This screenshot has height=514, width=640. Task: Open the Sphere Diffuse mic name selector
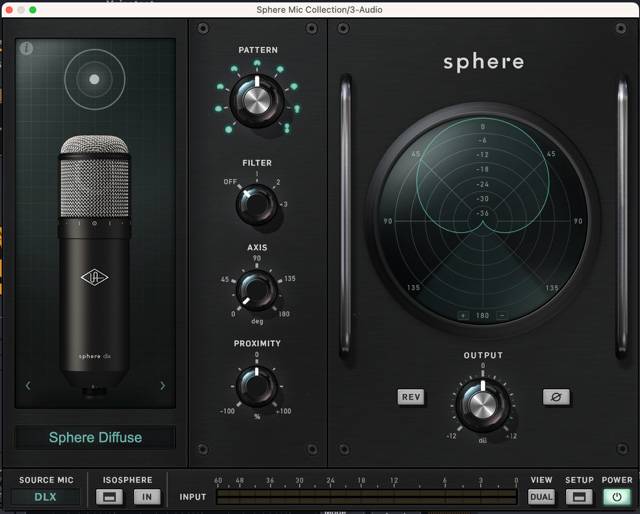point(96,437)
